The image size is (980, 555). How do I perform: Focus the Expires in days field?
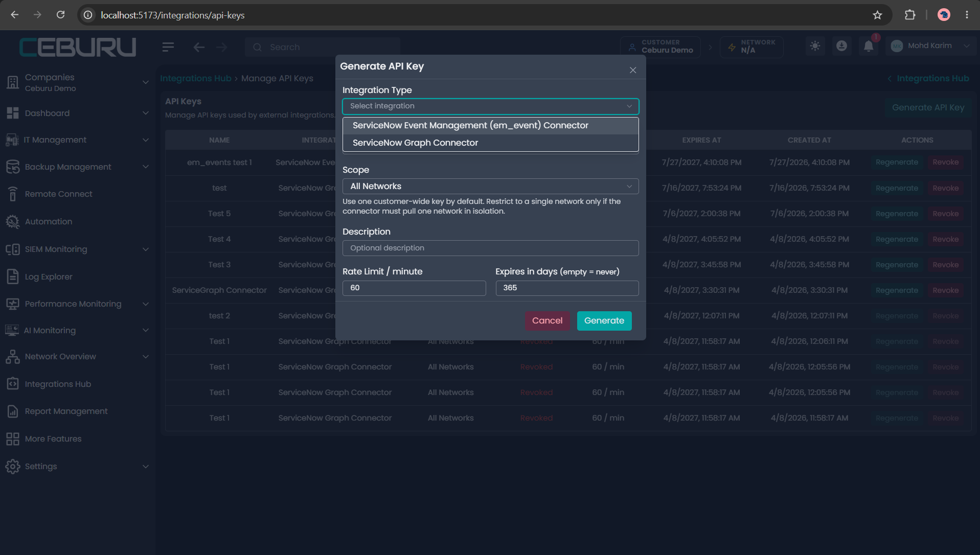(567, 288)
